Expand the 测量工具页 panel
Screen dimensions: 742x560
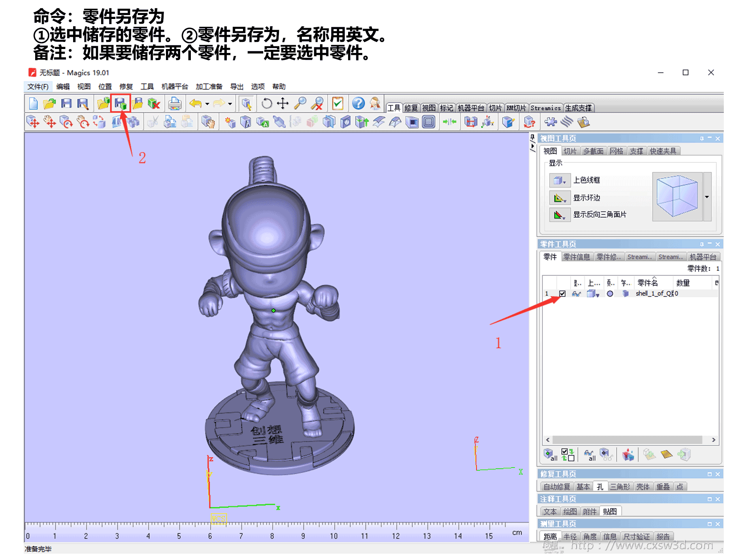click(x=710, y=524)
